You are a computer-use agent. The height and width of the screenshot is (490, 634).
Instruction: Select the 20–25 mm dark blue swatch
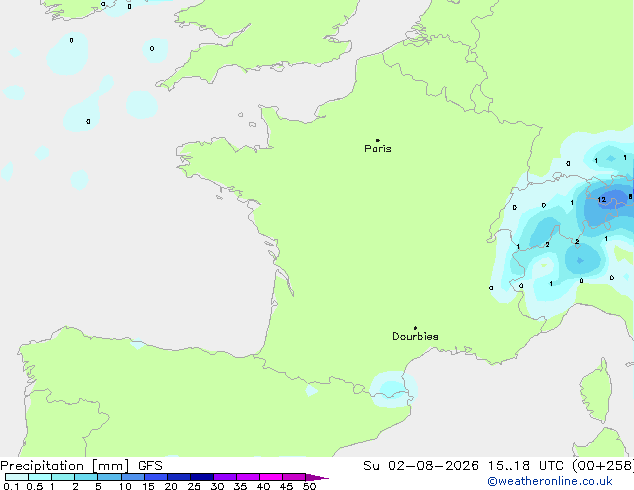pyautogui.click(x=179, y=477)
